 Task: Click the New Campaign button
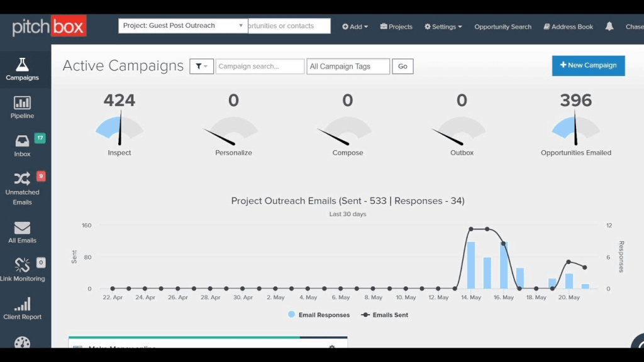coord(588,65)
